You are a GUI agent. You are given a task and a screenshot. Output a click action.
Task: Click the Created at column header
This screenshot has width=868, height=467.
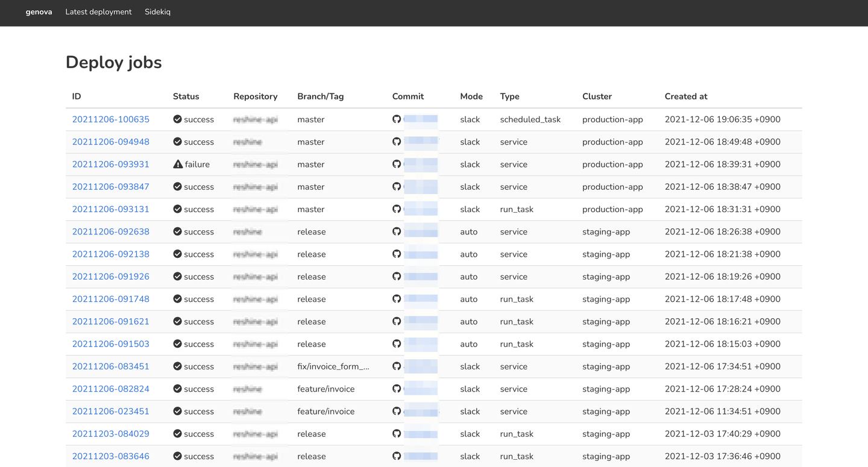(686, 96)
